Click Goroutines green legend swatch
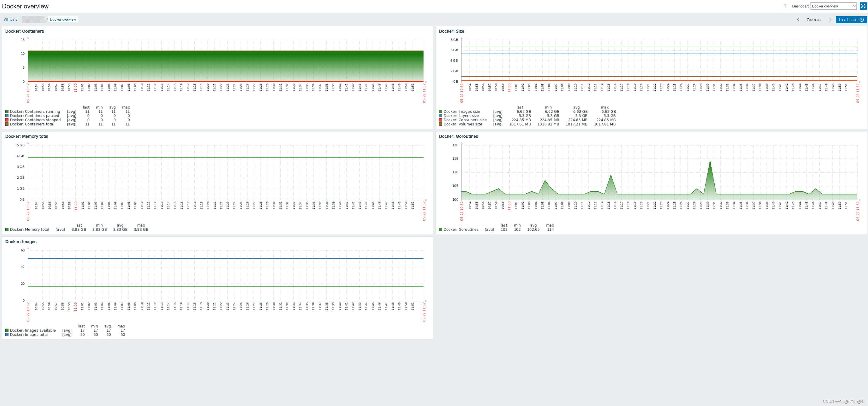This screenshot has height=406, width=868. click(440, 229)
